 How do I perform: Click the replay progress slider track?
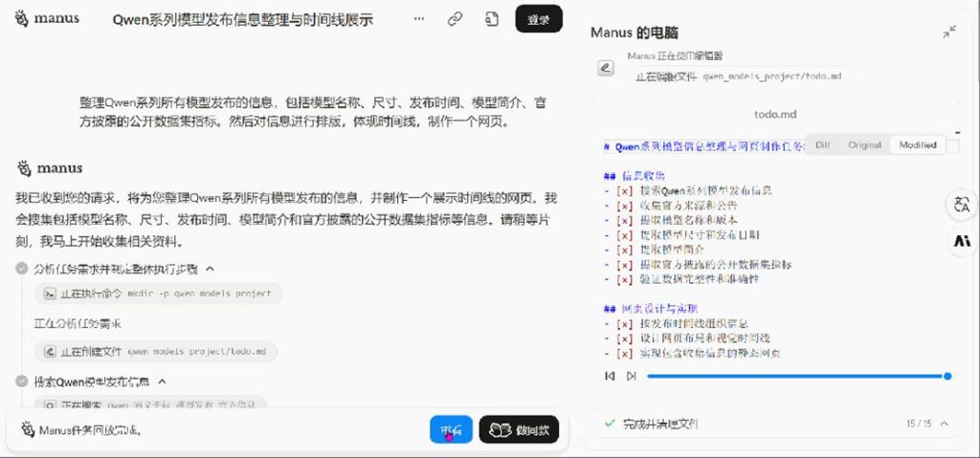[794, 376]
